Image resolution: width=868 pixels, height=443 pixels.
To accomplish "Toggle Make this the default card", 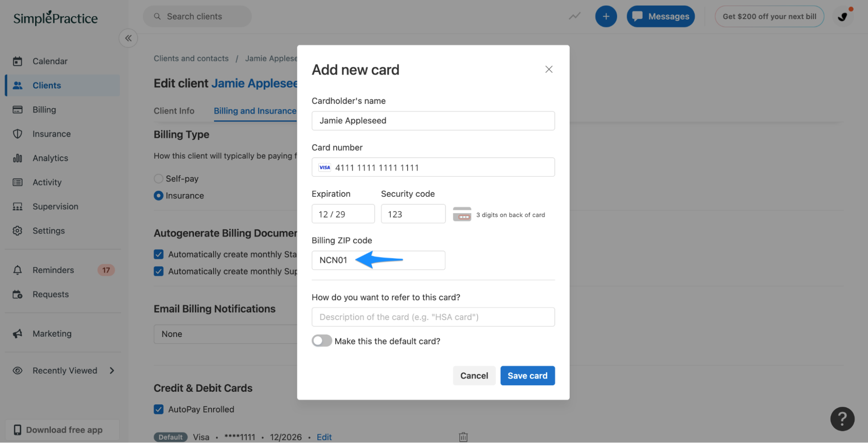I will click(x=322, y=341).
